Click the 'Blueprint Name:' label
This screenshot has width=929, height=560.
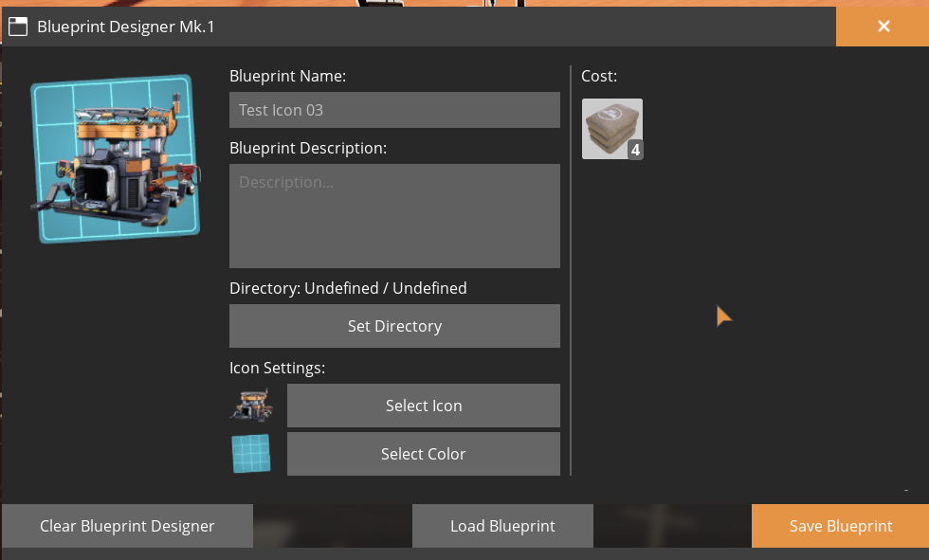coord(287,77)
